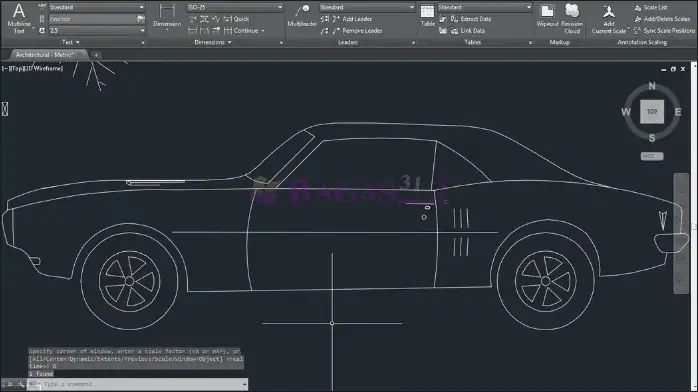Screen dimensions: 698x392
Task: Click the S direction on the ViewCube compass
Action: point(652,138)
